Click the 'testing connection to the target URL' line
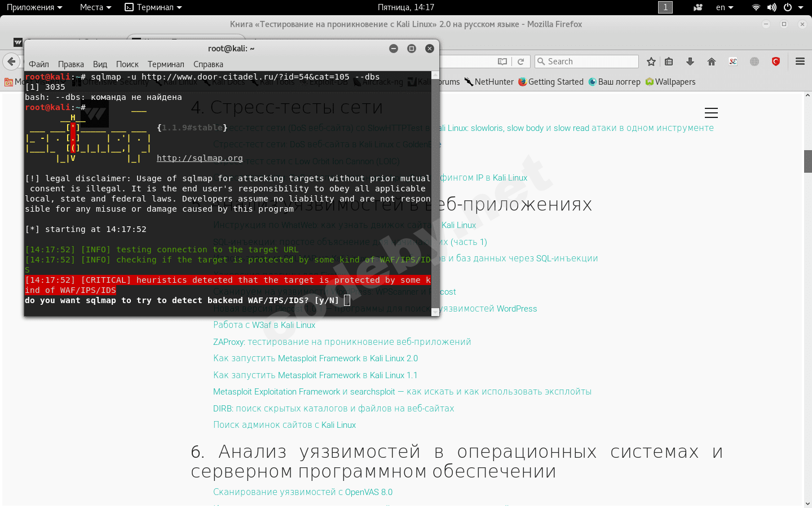812x508 pixels. pos(162,249)
